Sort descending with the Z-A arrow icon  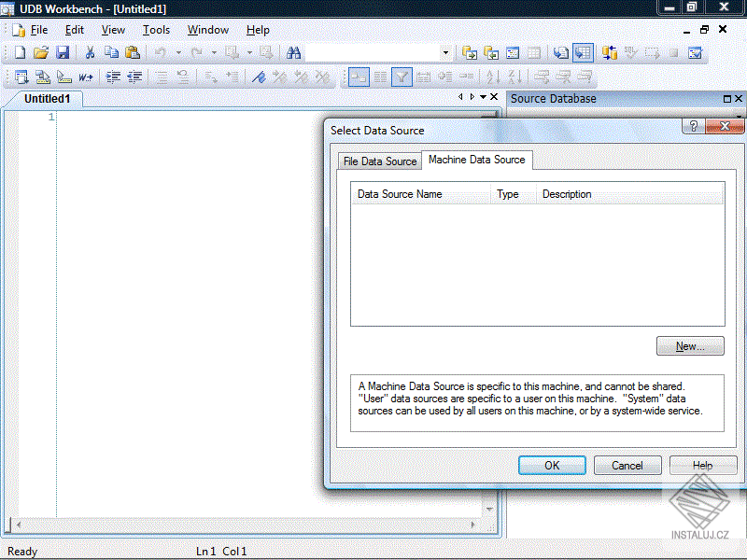(514, 77)
